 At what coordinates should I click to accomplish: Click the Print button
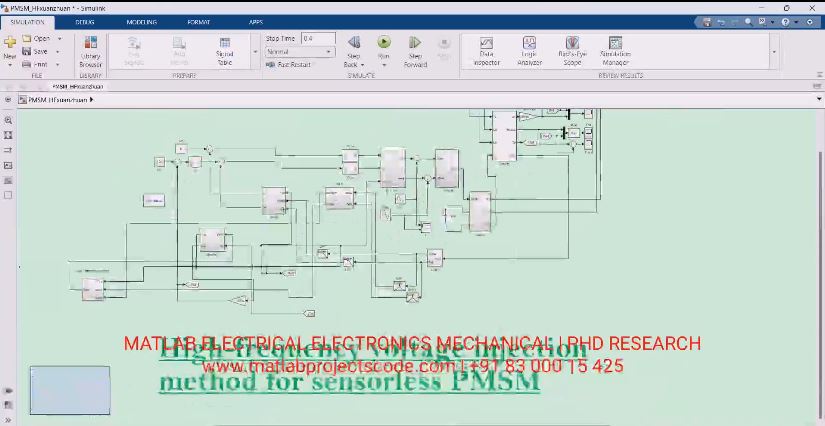click(38, 64)
